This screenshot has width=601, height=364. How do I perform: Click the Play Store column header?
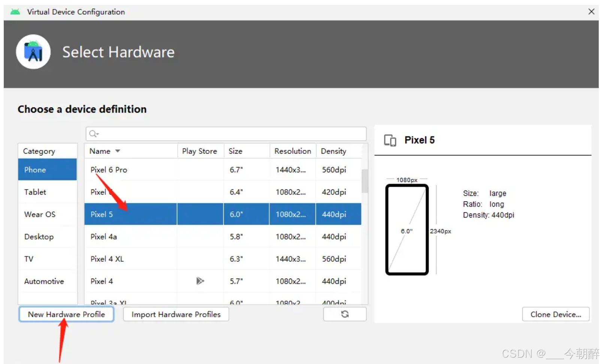pos(200,151)
